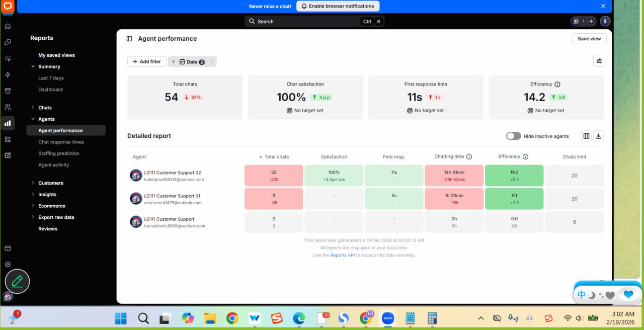Click the Chatting time info icon
The image size is (644, 330).
[x=469, y=157]
